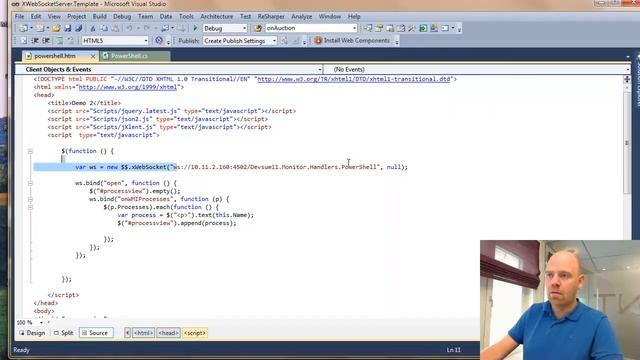The width and height of the screenshot is (640, 360).
Task: Open the Window menu
Action: [x=330, y=16]
